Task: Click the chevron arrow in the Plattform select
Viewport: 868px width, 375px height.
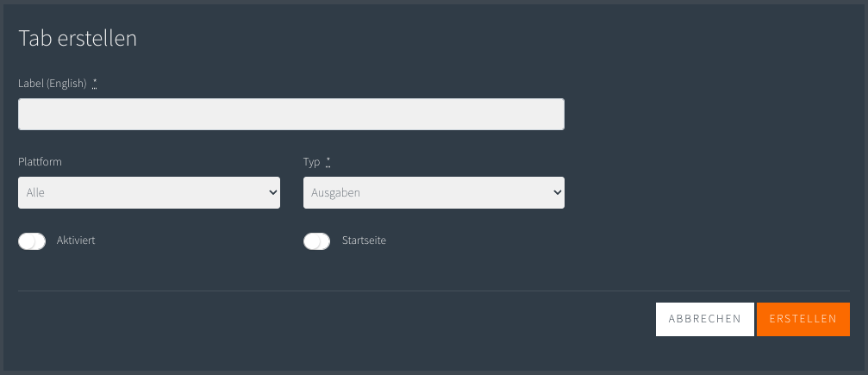Action: coord(273,193)
